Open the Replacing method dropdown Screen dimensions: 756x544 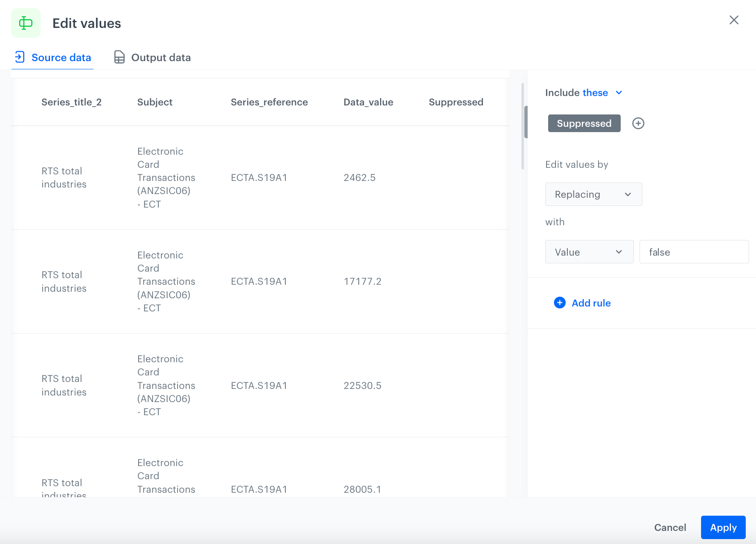click(x=593, y=194)
